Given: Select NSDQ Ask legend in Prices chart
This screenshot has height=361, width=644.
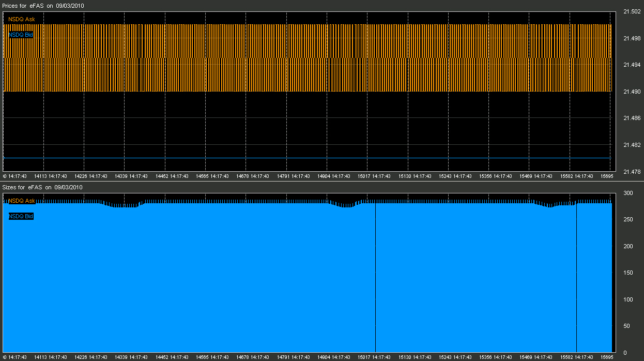Looking at the screenshot, I should (x=22, y=19).
